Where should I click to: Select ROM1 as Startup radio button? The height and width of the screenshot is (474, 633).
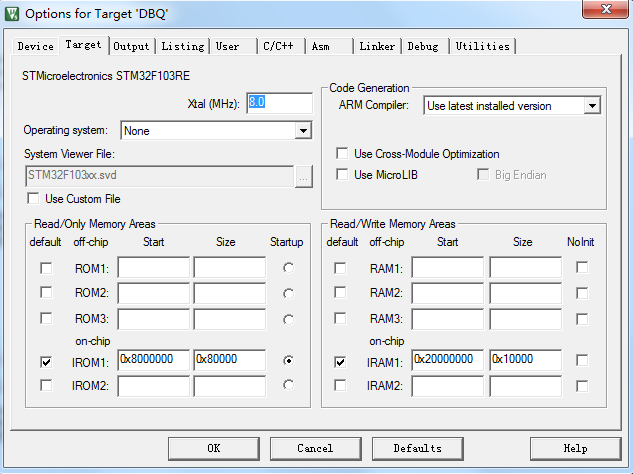(288, 268)
